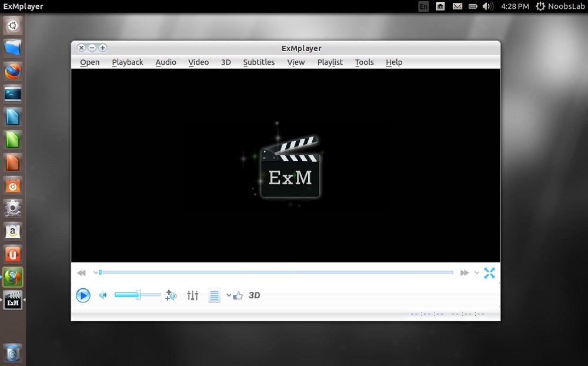Show the playlist using the list icon
The image size is (588, 366).
(214, 295)
